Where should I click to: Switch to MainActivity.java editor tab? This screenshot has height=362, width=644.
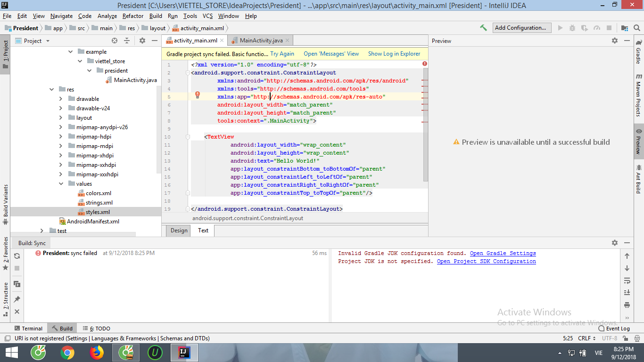click(261, 41)
